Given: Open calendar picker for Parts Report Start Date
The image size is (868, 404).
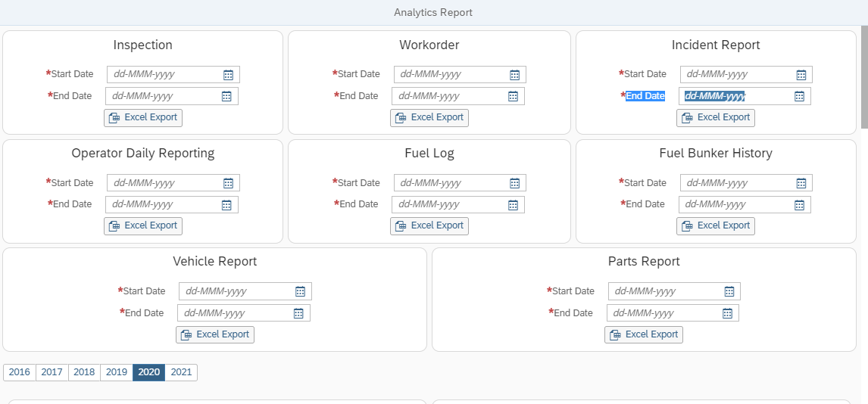Looking at the screenshot, I should [729, 291].
